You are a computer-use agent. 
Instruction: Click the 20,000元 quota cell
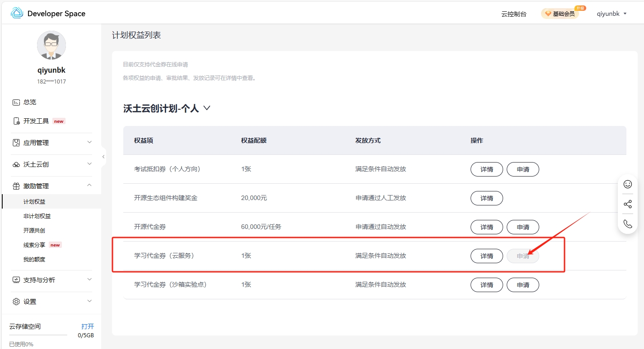[x=254, y=198]
